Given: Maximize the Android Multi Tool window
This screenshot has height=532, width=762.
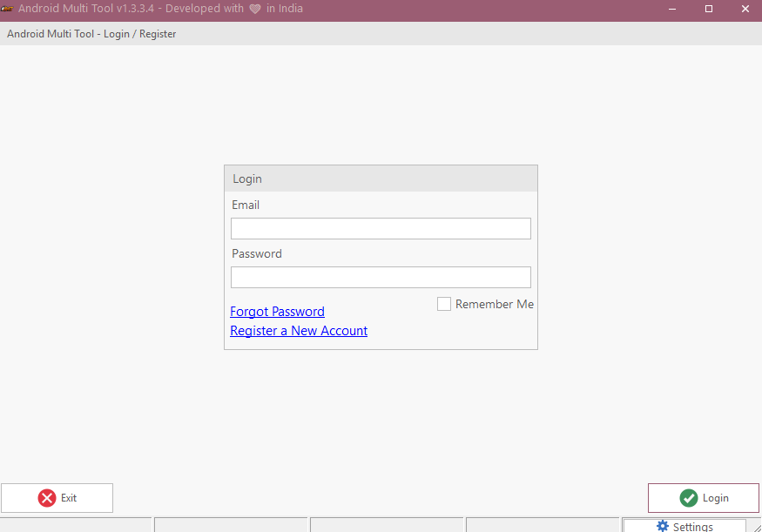Looking at the screenshot, I should click(709, 9).
